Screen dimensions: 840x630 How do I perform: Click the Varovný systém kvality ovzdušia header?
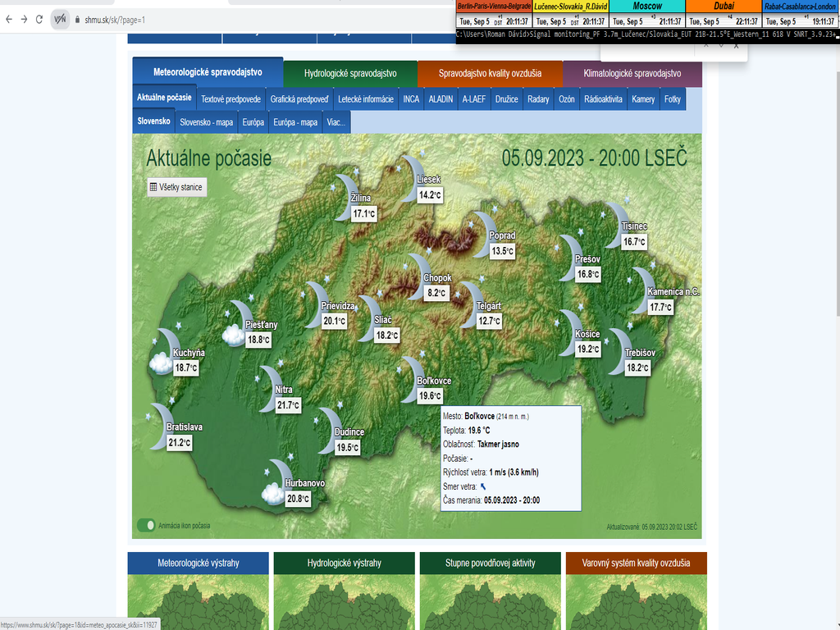point(636,563)
